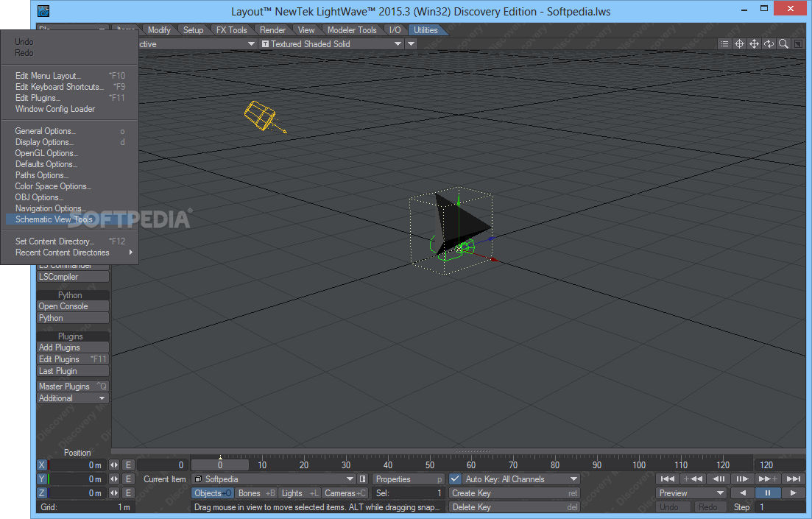
Task: Open the Current Item Softpedia dropdown
Action: click(273, 479)
